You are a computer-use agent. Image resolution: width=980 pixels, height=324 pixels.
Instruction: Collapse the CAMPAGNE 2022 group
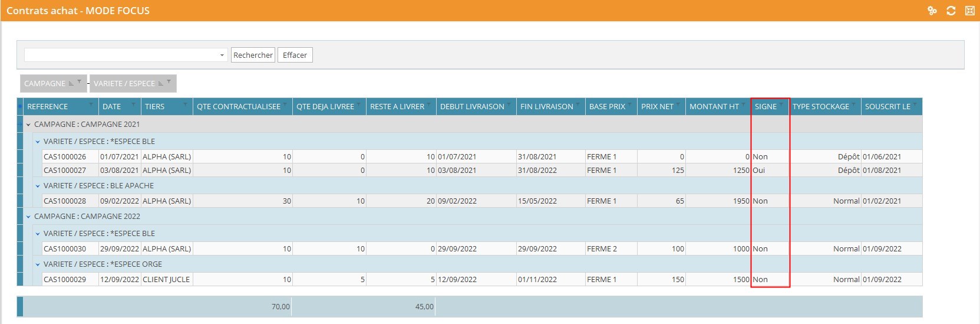(x=28, y=217)
